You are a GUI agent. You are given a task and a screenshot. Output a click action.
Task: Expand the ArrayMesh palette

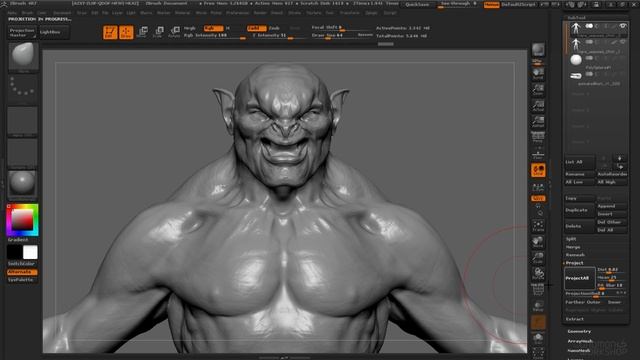tap(580, 341)
